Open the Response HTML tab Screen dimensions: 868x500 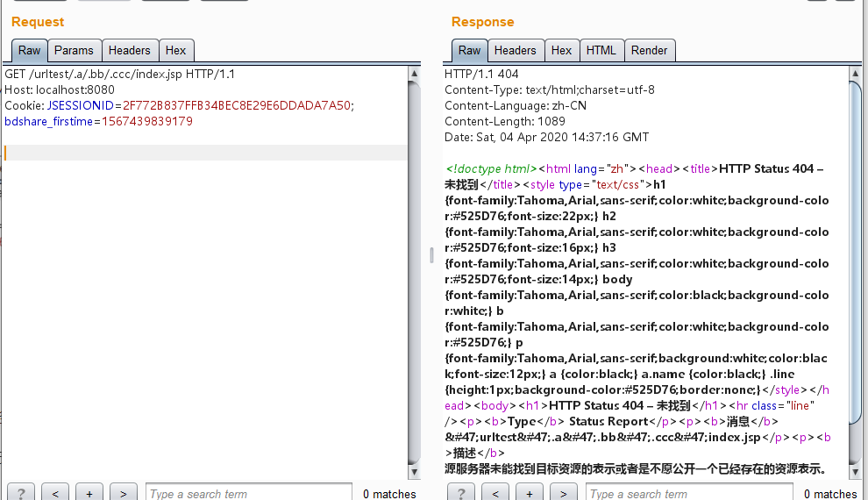click(601, 51)
